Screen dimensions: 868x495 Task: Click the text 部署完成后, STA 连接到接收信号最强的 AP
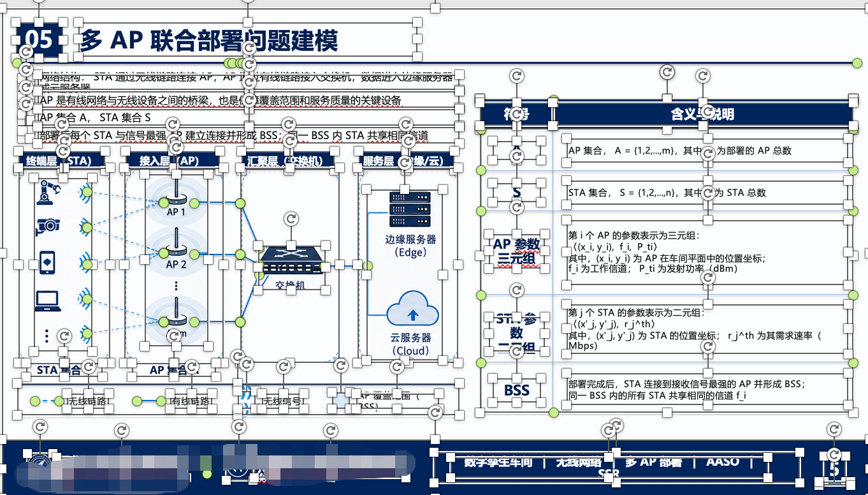click(687, 384)
